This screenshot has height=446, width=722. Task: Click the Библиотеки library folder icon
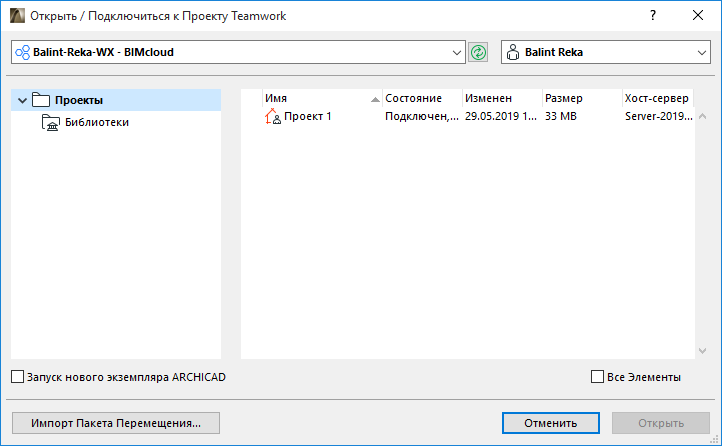coord(51,122)
